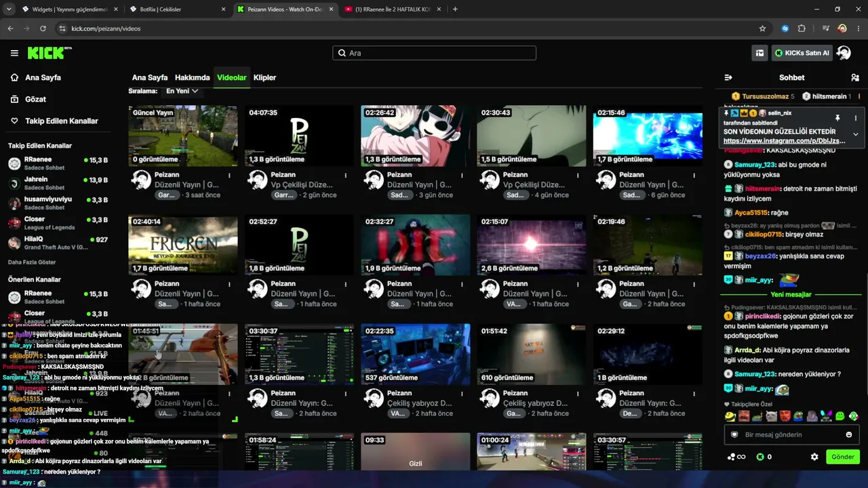Click username Samuray_123 asking 'nereden yükleniyor ?'
The height and width of the screenshot is (488, 868).
(753, 374)
